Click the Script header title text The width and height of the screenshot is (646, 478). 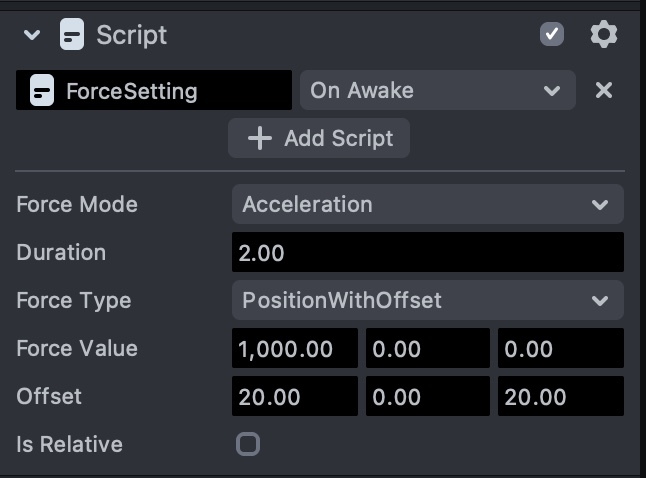131,35
